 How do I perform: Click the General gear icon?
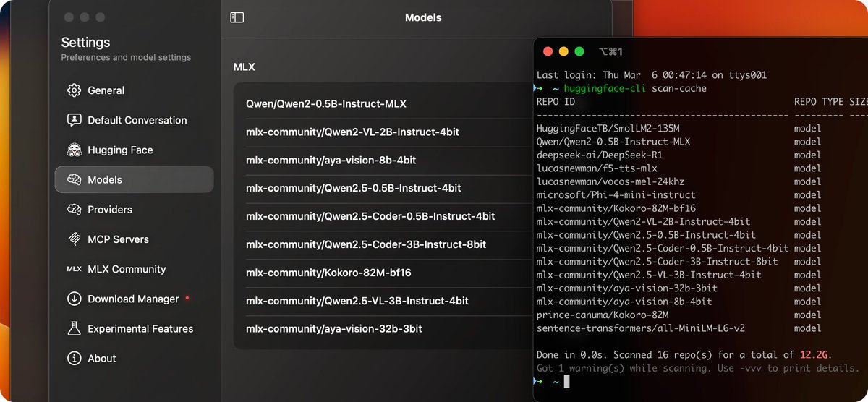click(74, 90)
